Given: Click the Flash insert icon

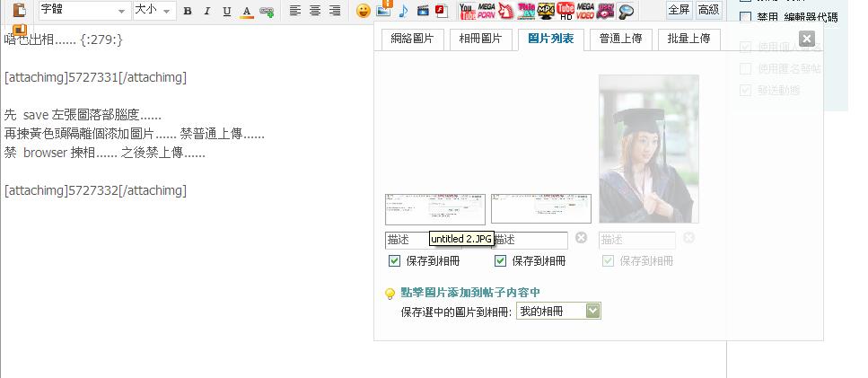Looking at the screenshot, I should [441, 11].
